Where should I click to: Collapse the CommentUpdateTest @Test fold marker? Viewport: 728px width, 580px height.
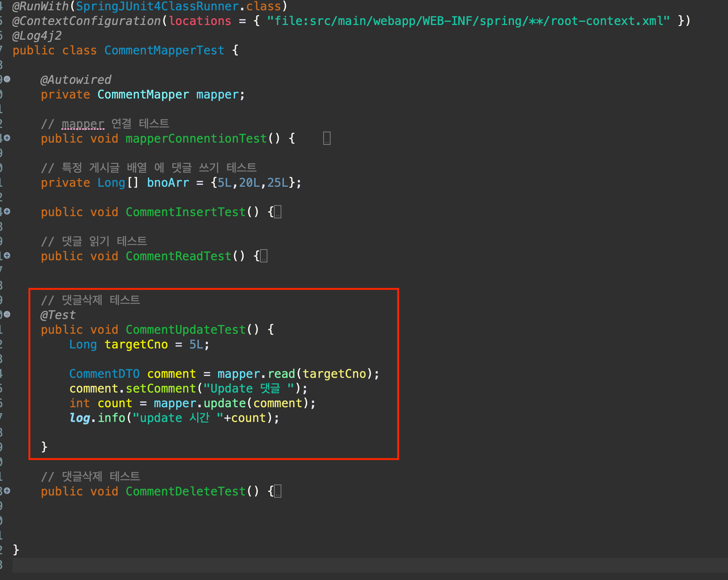[7, 314]
